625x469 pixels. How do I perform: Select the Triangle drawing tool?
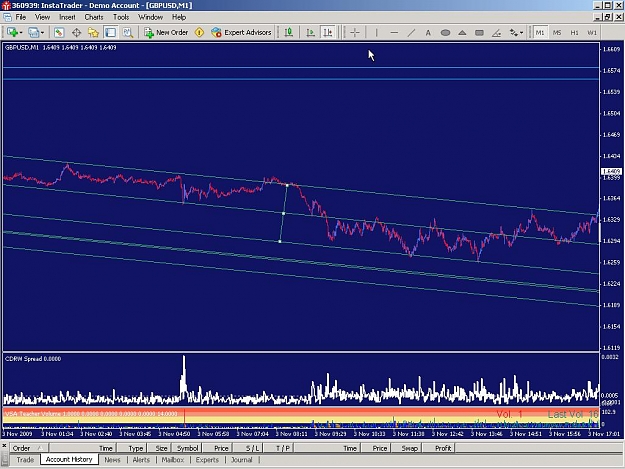pyautogui.click(x=462, y=32)
